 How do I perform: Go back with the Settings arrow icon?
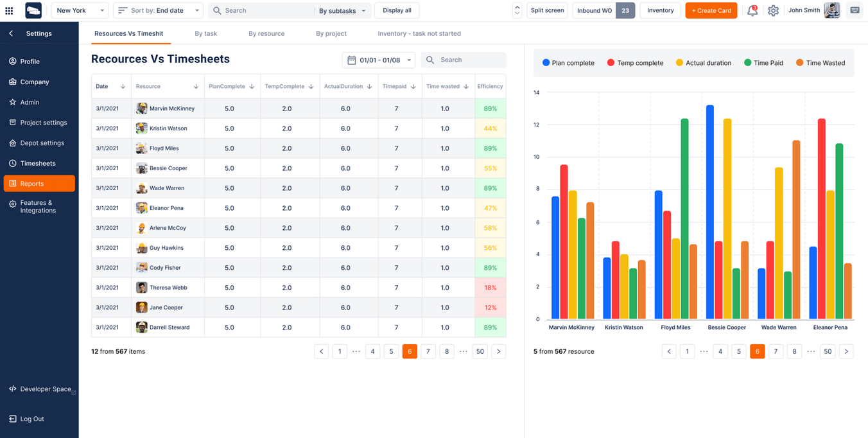click(x=11, y=33)
